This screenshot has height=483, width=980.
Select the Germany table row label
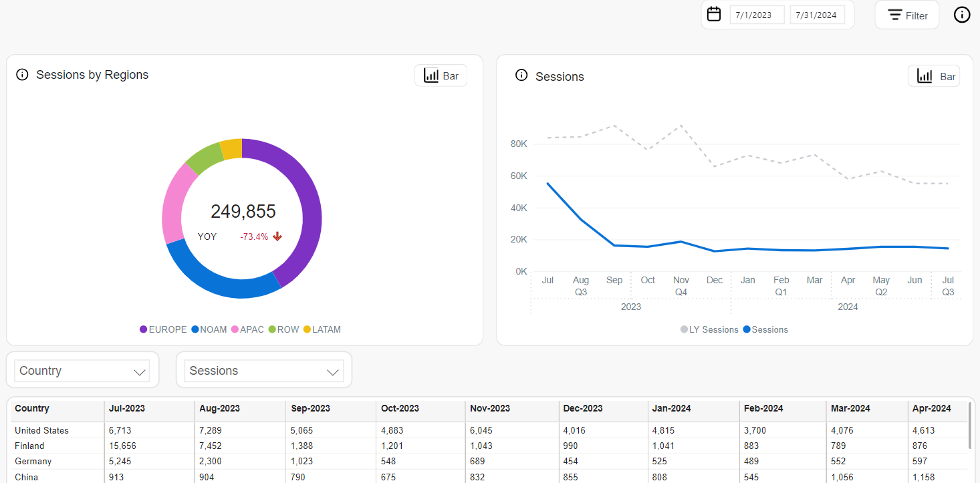coord(33,461)
